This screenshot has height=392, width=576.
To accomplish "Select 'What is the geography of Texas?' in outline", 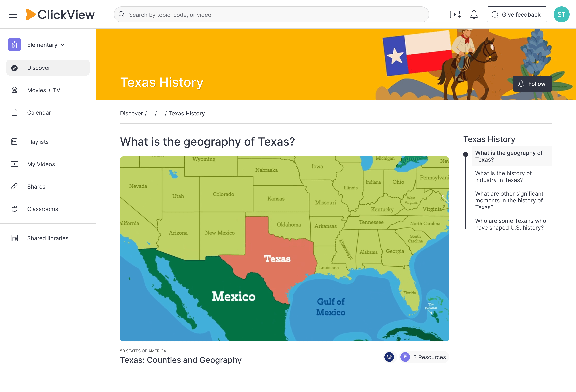I will coord(512,156).
